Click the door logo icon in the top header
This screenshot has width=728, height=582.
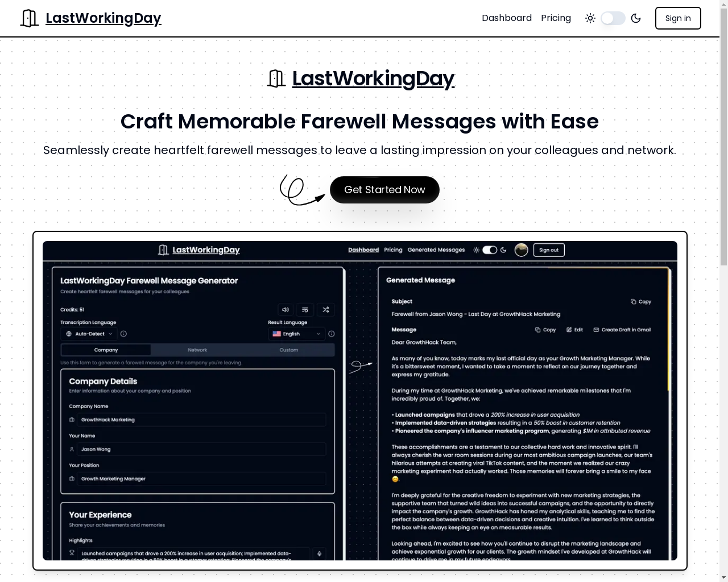[30, 18]
